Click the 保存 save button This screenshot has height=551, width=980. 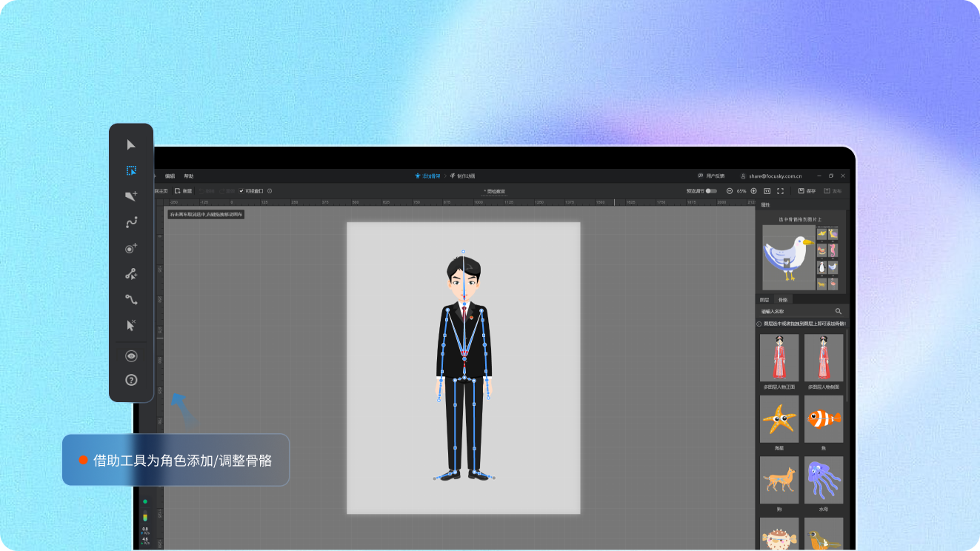pos(807,191)
